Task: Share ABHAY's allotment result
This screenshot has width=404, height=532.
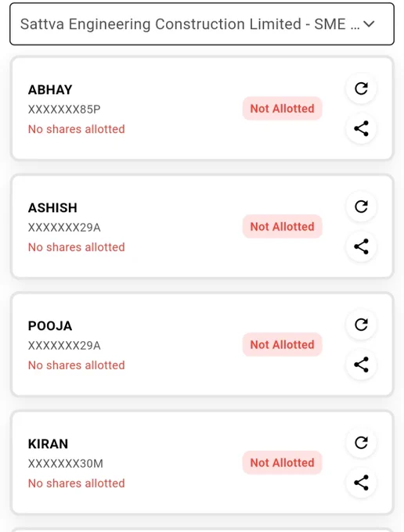Action: (361, 128)
